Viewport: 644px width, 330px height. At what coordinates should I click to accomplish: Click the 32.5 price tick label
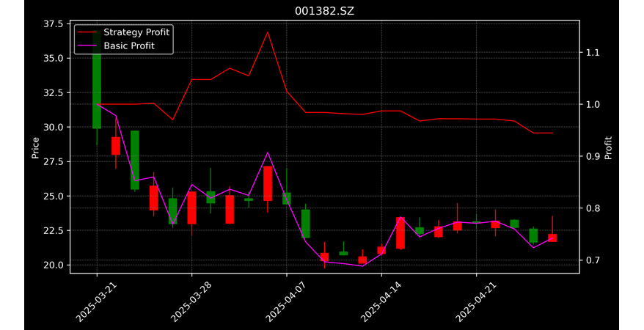53,92
